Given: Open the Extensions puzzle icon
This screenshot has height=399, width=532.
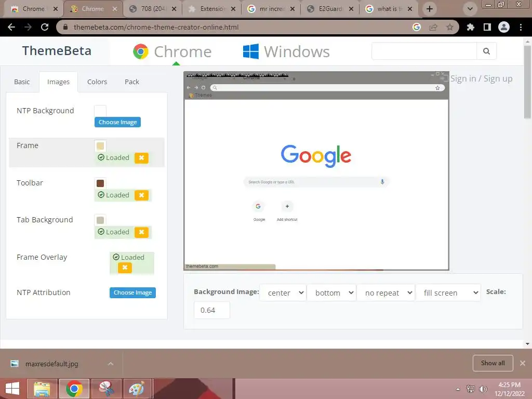Looking at the screenshot, I should [470, 27].
